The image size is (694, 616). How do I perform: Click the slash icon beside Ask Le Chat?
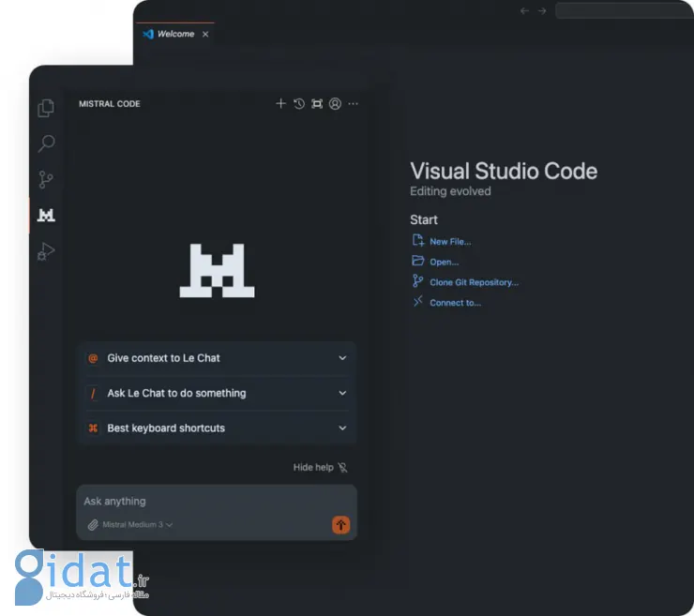pos(93,393)
